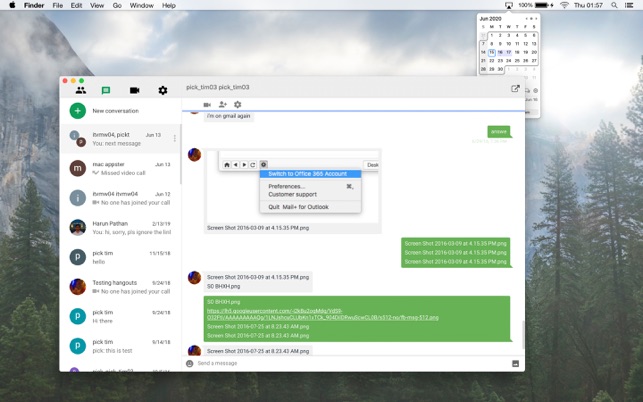Select the green Conversations chat icon

(x=106, y=90)
